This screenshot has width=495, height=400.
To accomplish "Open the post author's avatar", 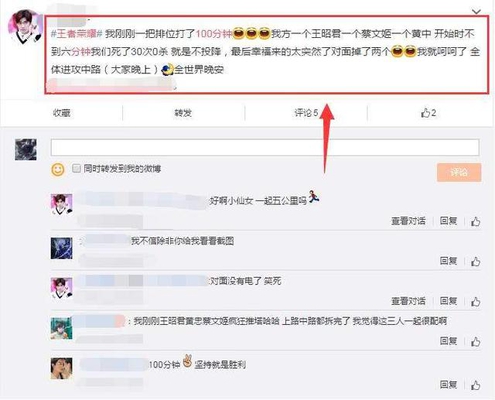I will 25,27.
